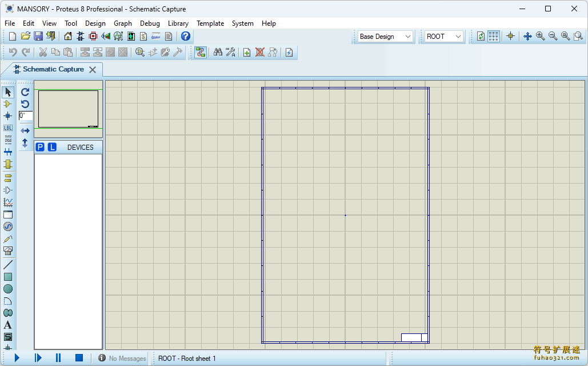This screenshot has height=366, width=588.
Task: Select Generator Mode sine wave tool
Action: [x=8, y=226]
